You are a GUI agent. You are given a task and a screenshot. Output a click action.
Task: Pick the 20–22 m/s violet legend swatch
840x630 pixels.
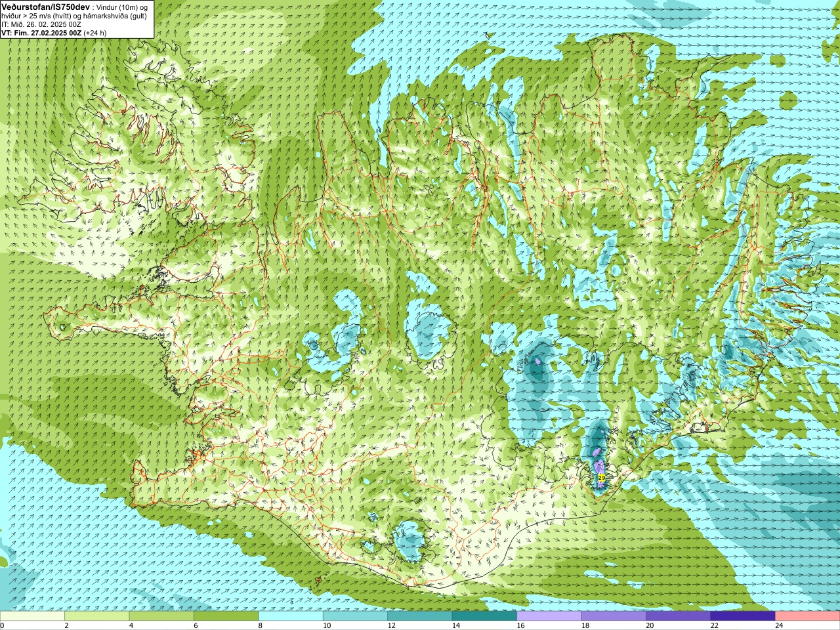679,616
